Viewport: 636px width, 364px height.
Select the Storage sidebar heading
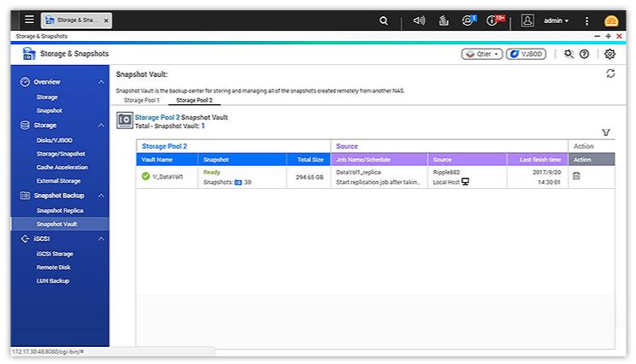45,126
